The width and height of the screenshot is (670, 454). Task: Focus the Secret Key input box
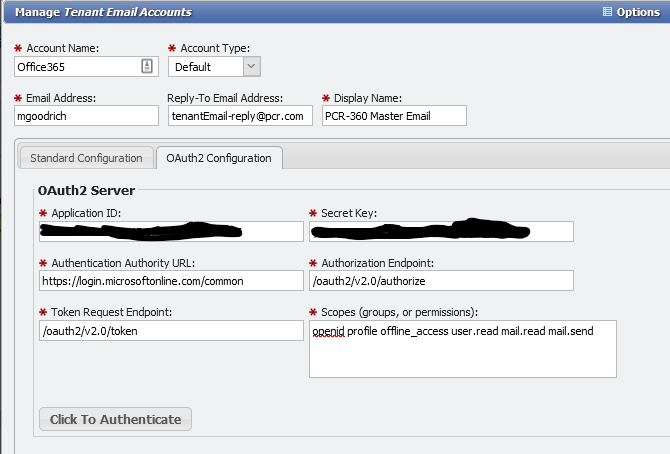(440, 231)
